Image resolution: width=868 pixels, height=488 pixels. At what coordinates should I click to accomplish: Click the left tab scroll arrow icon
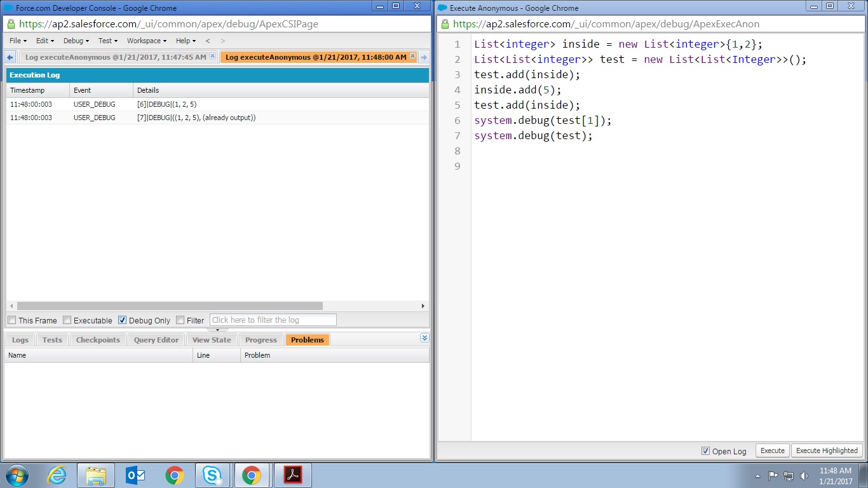(10, 57)
